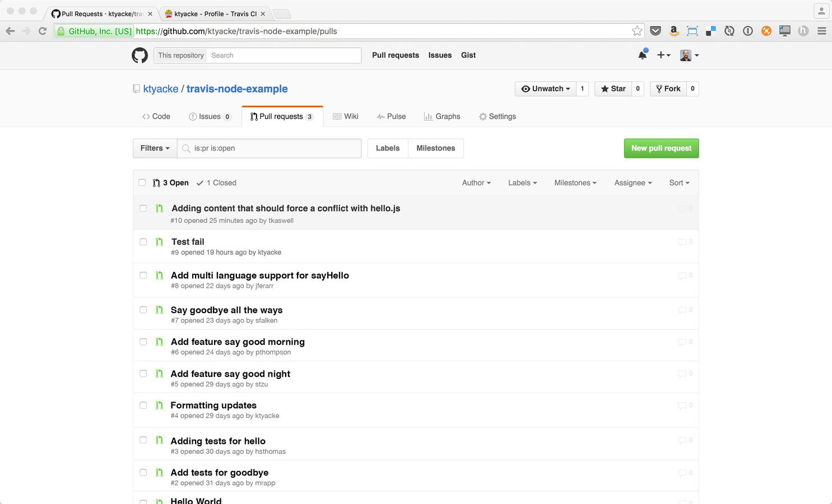832x504 pixels.
Task: Click the browser forward arrow
Action: (x=26, y=31)
